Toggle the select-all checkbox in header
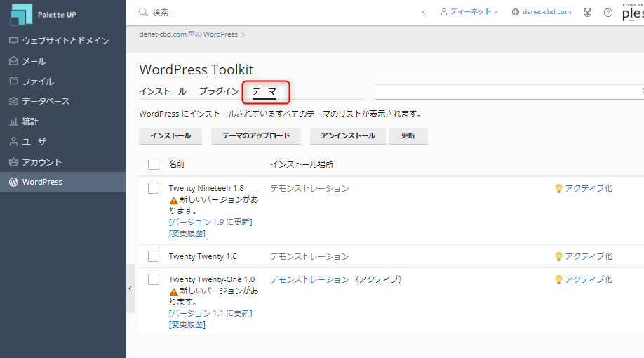Viewport: 644px width, 358px height. tap(154, 164)
